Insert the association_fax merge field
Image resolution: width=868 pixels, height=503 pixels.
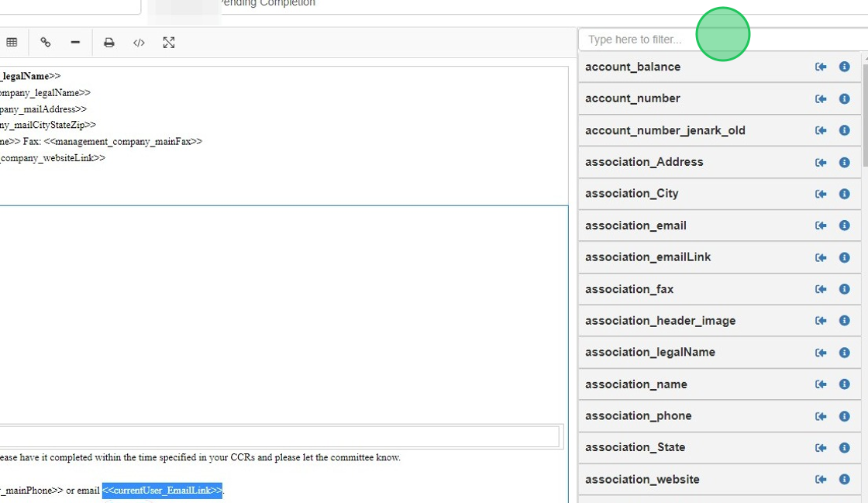(x=821, y=289)
